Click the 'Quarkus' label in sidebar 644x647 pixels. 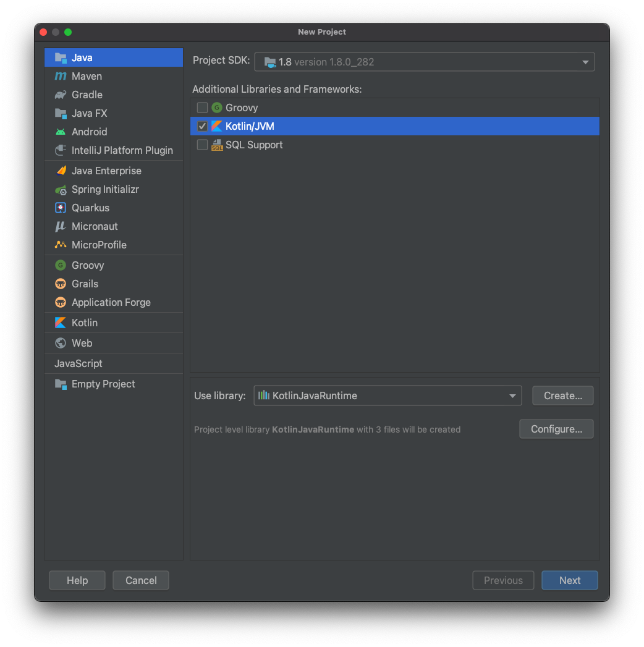90,208
